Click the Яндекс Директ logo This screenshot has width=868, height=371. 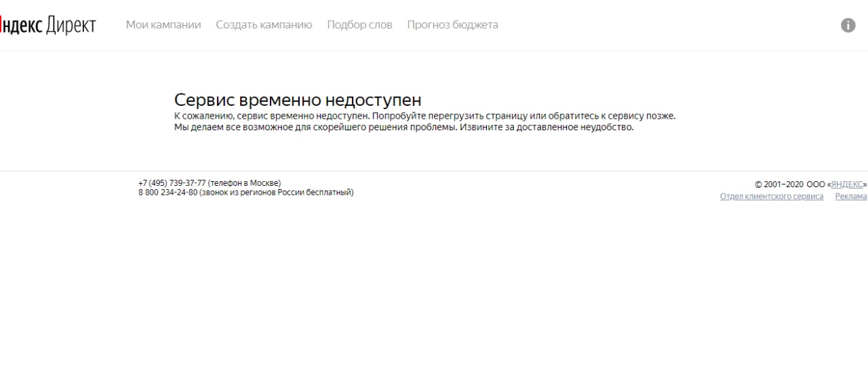[47, 25]
